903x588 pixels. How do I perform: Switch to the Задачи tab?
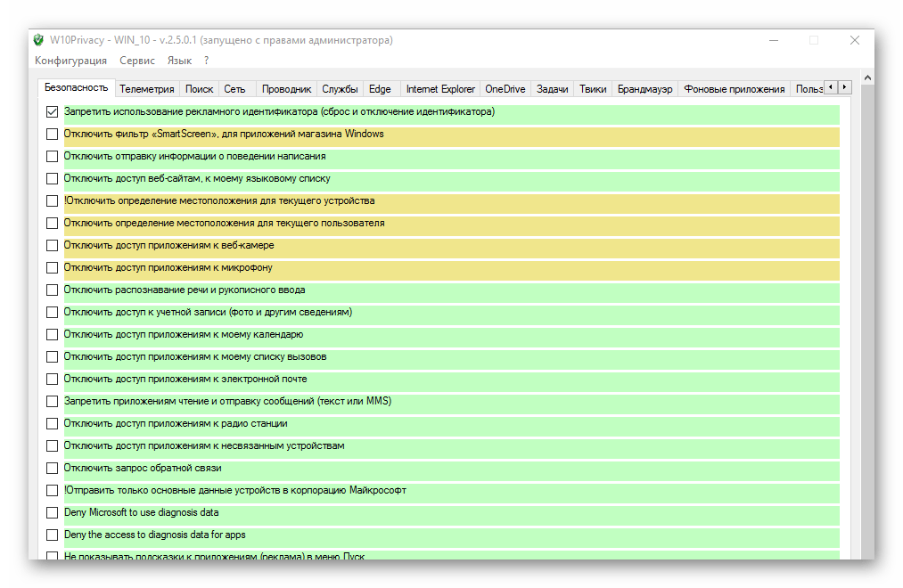tap(553, 89)
